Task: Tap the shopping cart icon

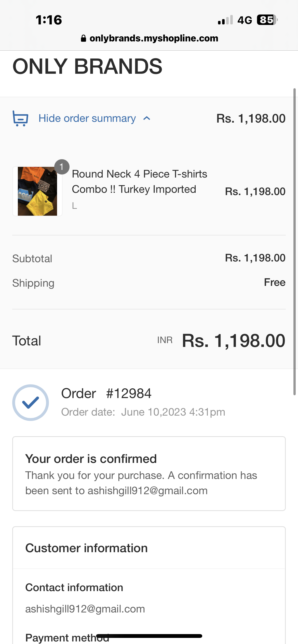Action: pos(20,118)
